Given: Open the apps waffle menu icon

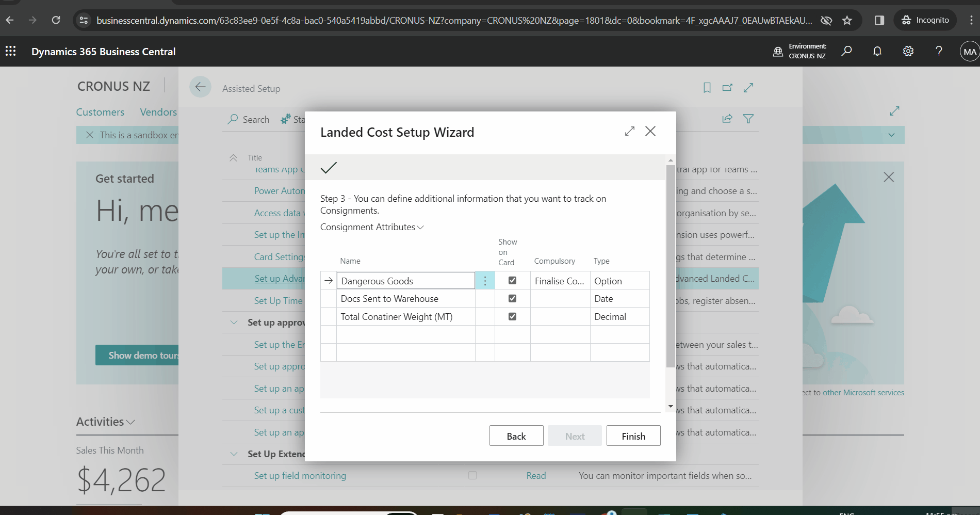Looking at the screenshot, I should point(10,51).
